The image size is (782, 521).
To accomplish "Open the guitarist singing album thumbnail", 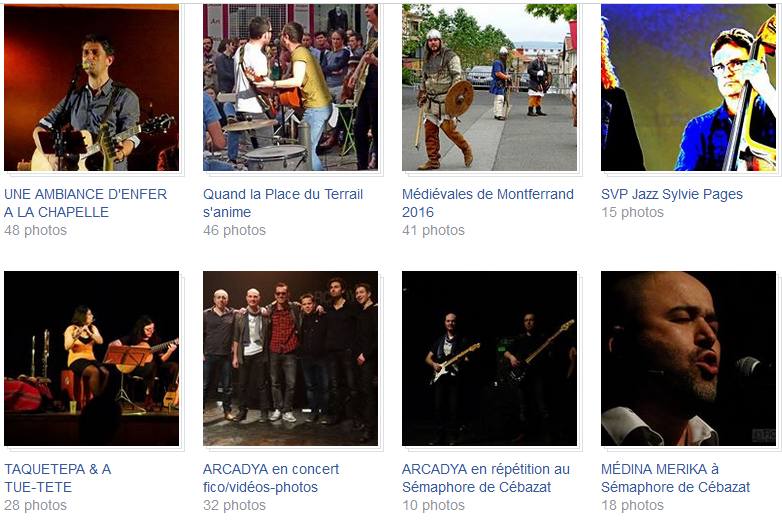I will coord(91,88).
